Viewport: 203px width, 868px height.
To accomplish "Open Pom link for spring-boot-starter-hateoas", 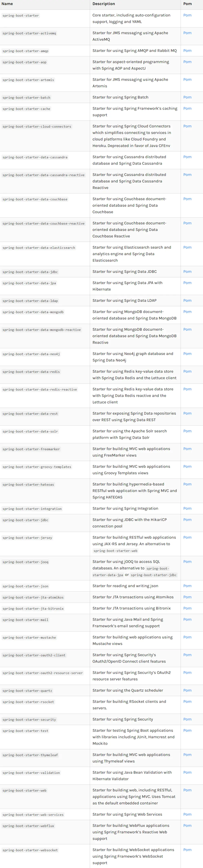I will point(187,484).
